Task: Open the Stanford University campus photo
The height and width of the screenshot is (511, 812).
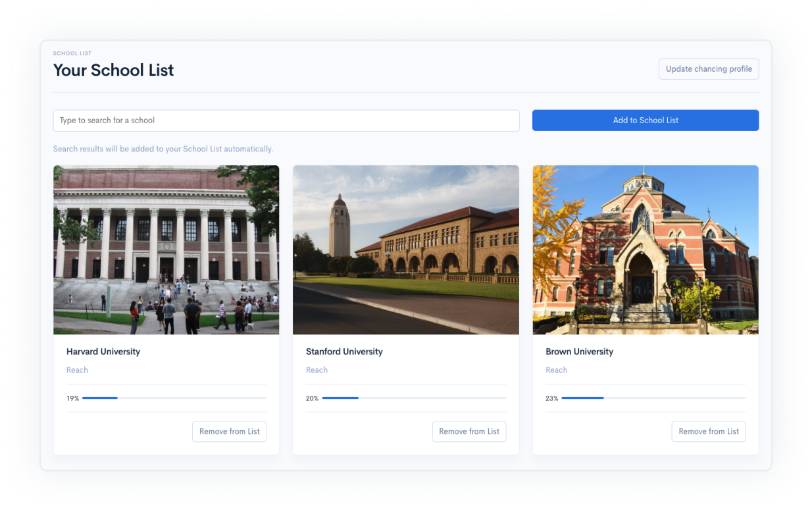Action: tap(405, 250)
